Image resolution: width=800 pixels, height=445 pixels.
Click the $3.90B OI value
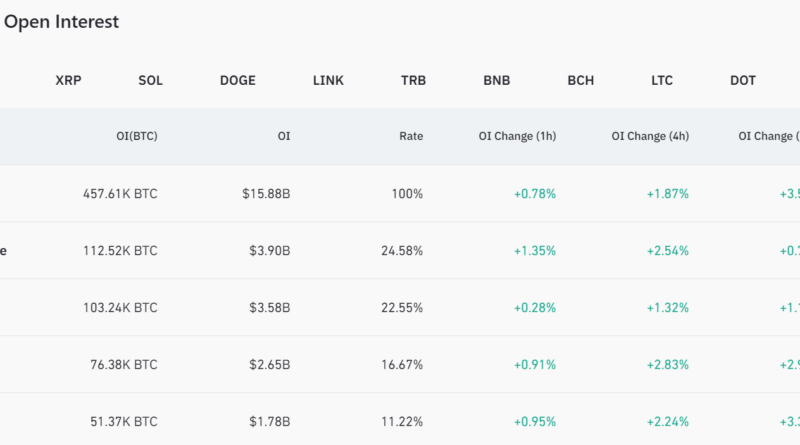(x=270, y=251)
